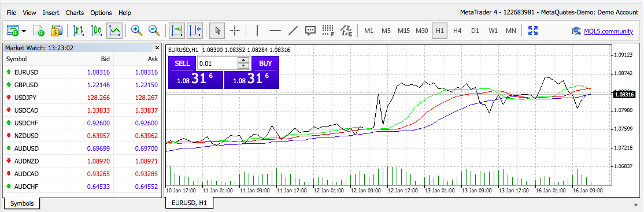Open the MQL5.community link
Image resolution: width=644 pixels, height=212 pixels.
[x=608, y=31]
